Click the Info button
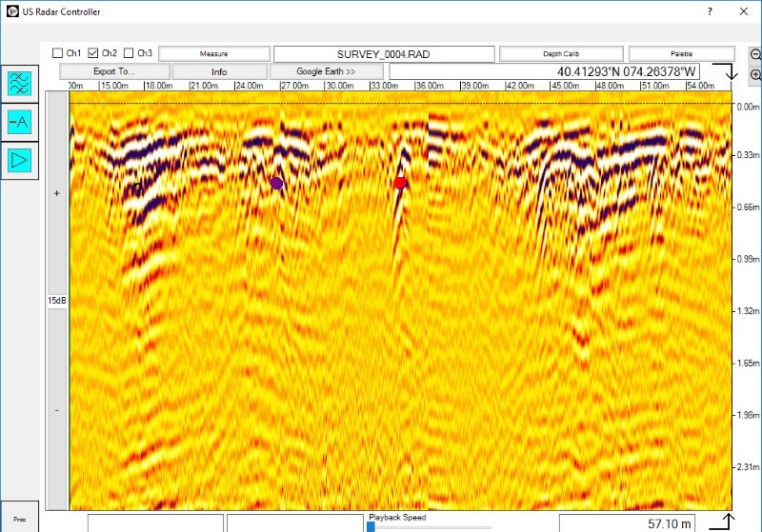This screenshot has width=762, height=532. coord(219,71)
